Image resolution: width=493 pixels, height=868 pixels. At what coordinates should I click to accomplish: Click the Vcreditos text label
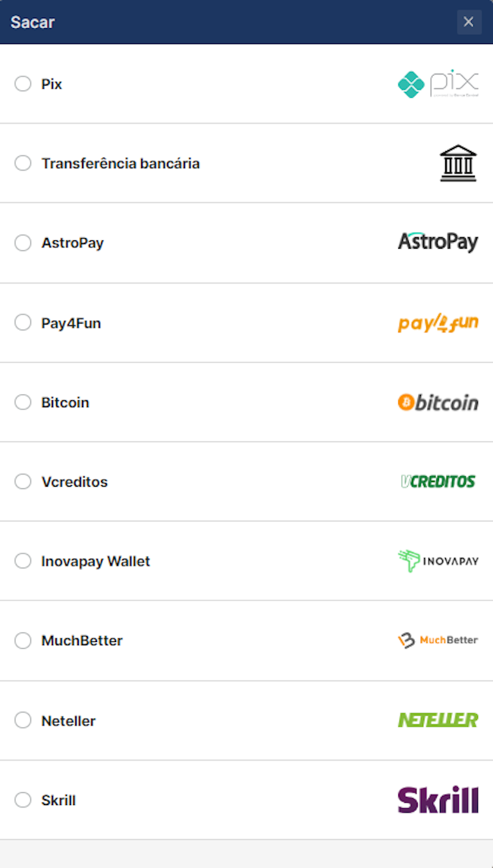pos(75,481)
